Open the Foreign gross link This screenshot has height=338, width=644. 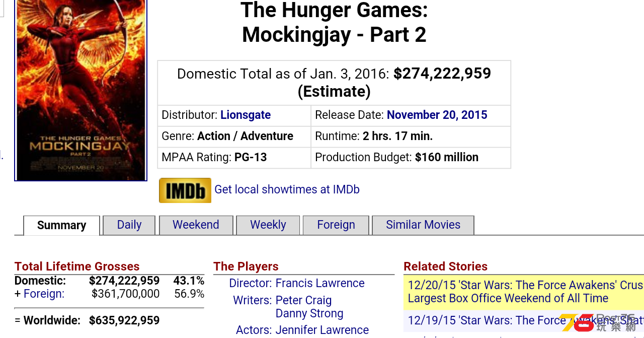[x=44, y=294]
